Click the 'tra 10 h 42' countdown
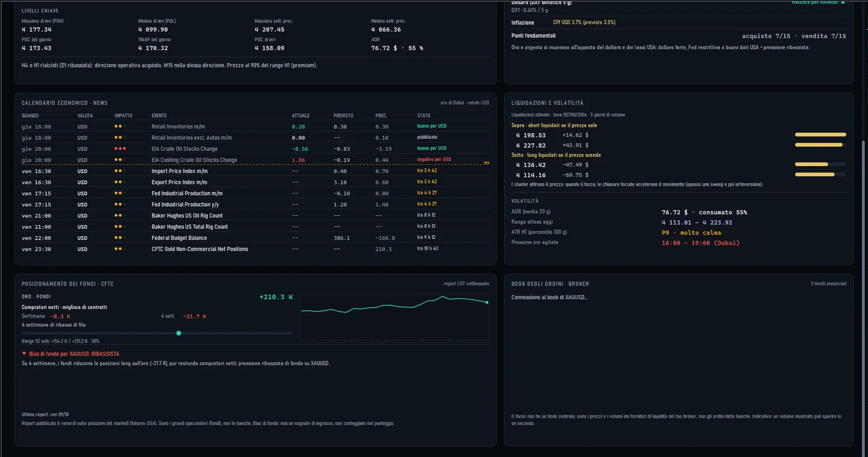This screenshot has width=868, height=457. pos(427,248)
